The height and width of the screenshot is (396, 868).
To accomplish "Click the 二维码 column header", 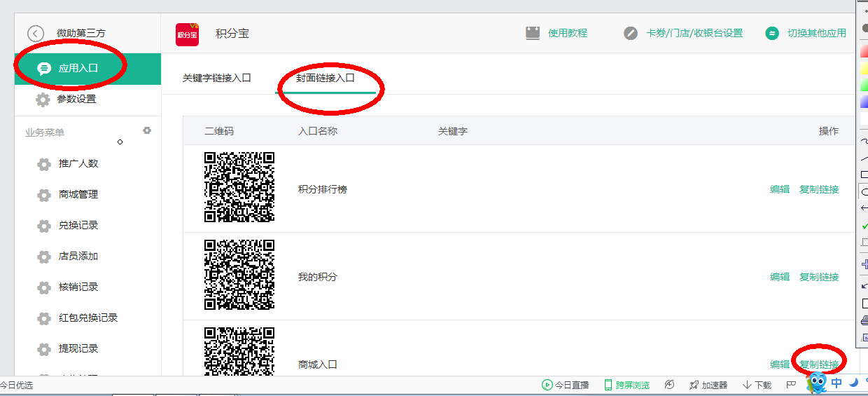I will click(219, 131).
